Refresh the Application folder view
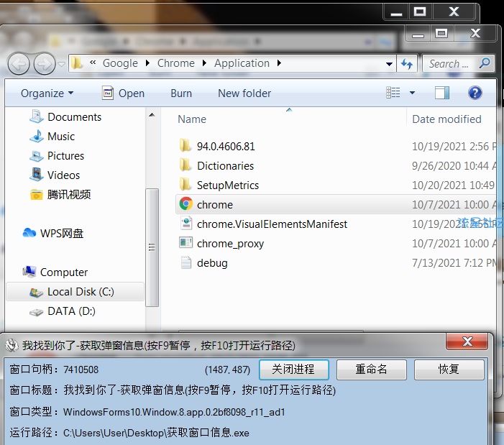This screenshot has height=445, width=504. pyautogui.click(x=407, y=63)
